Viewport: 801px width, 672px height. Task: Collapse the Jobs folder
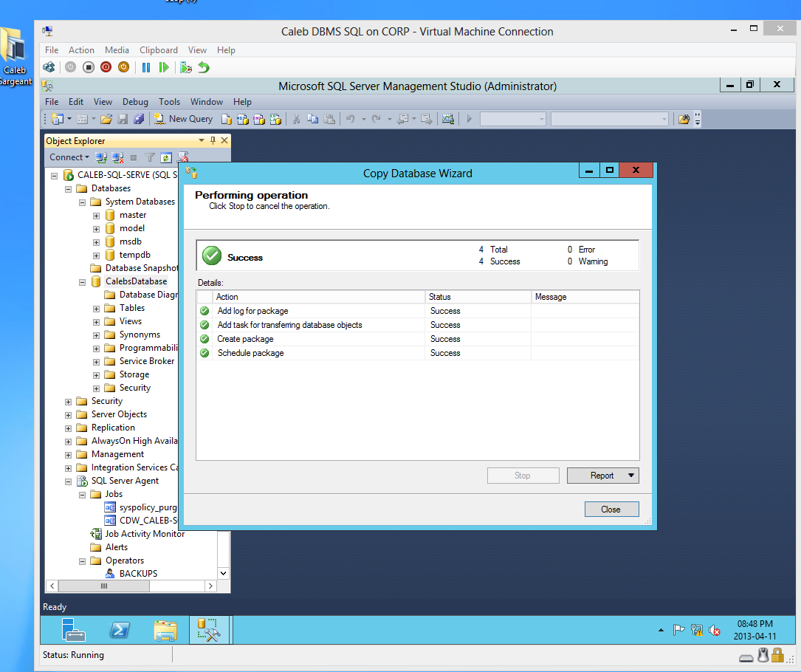[x=82, y=495]
